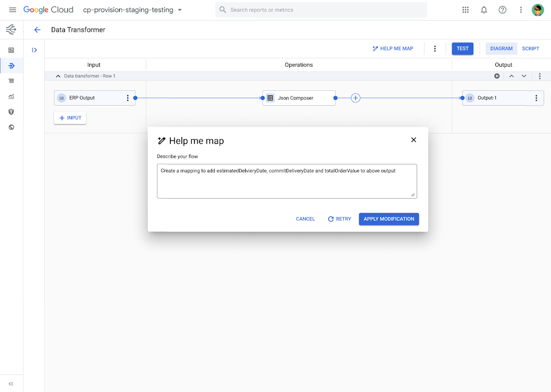Move Row 1 up with the up chevron
The width and height of the screenshot is (551, 392).
[x=512, y=76]
